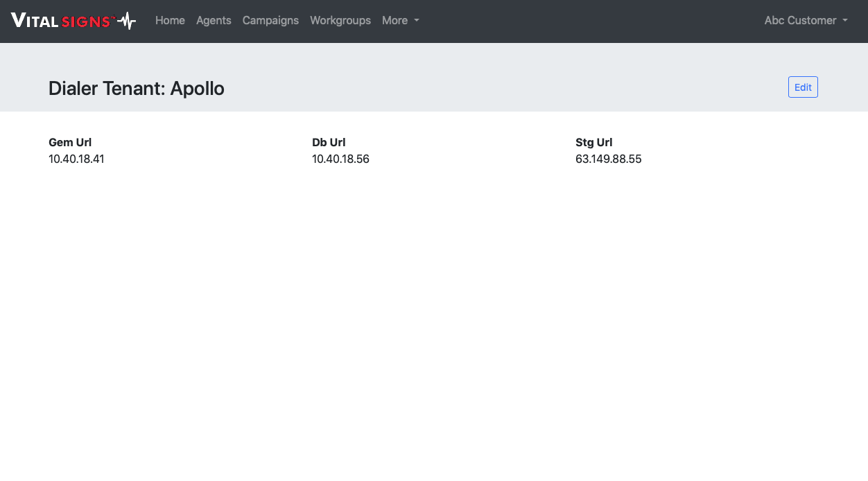The height and width of the screenshot is (481, 868).
Task: Click the word Apollo in the title
Action: point(197,89)
